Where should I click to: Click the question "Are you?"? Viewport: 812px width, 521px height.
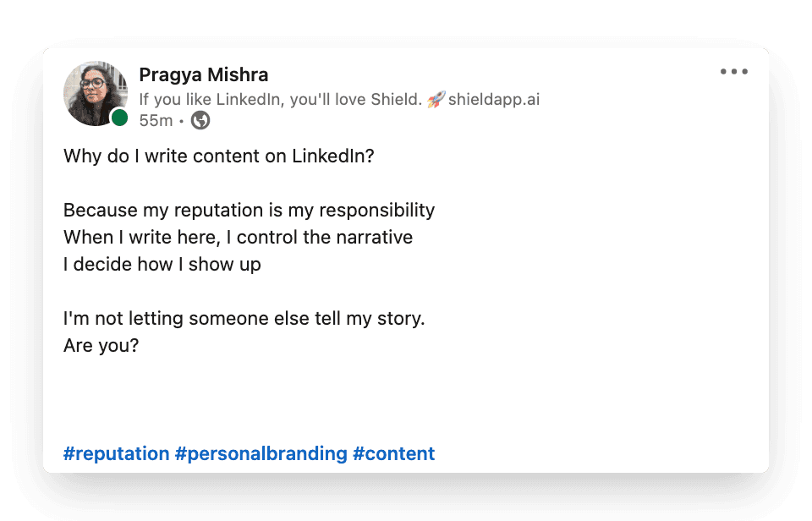click(x=101, y=346)
